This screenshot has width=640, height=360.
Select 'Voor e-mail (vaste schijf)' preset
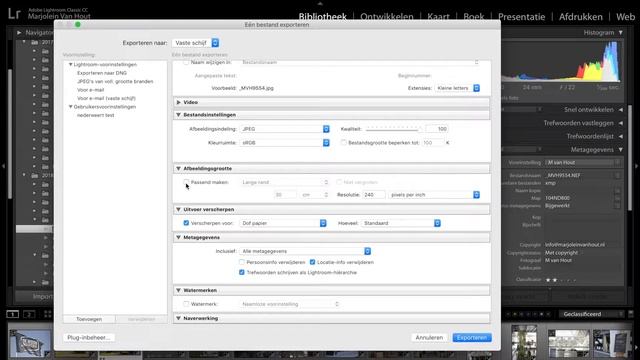tap(106, 98)
